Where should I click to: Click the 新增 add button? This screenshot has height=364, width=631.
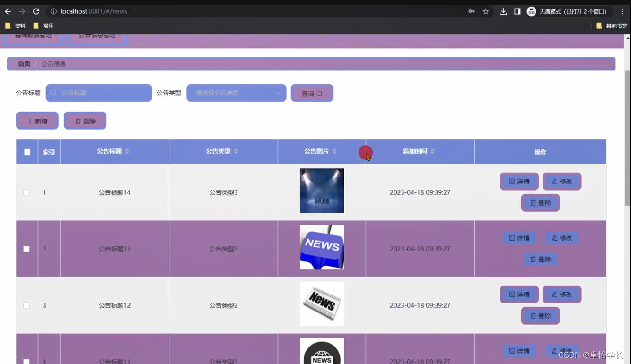coord(37,121)
